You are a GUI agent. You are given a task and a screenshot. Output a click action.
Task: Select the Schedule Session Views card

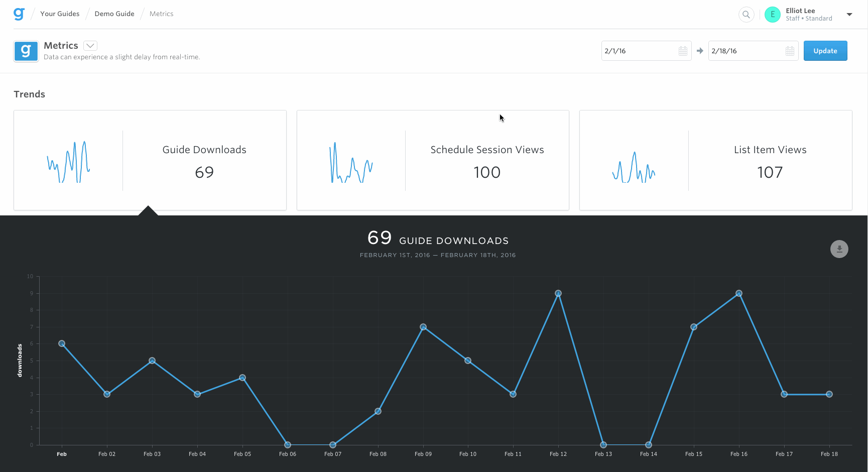click(x=433, y=160)
